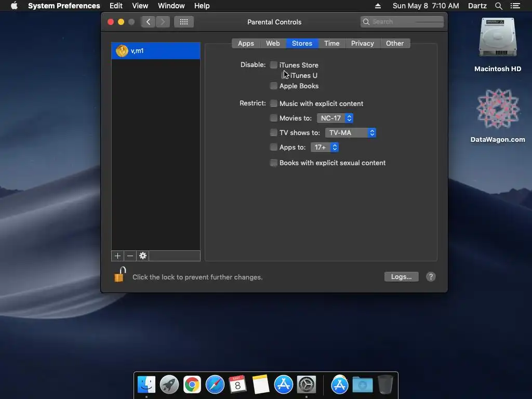
Task: Switch to the Privacy tab
Action: 362,44
